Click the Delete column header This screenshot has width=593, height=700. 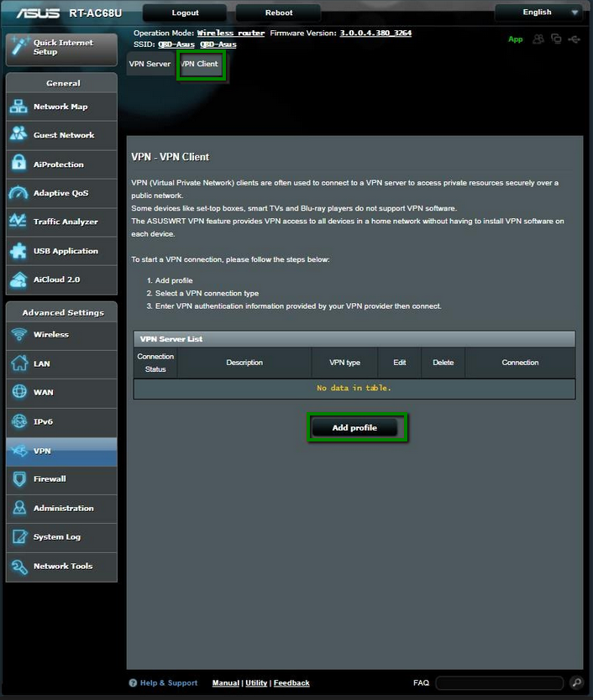click(443, 363)
